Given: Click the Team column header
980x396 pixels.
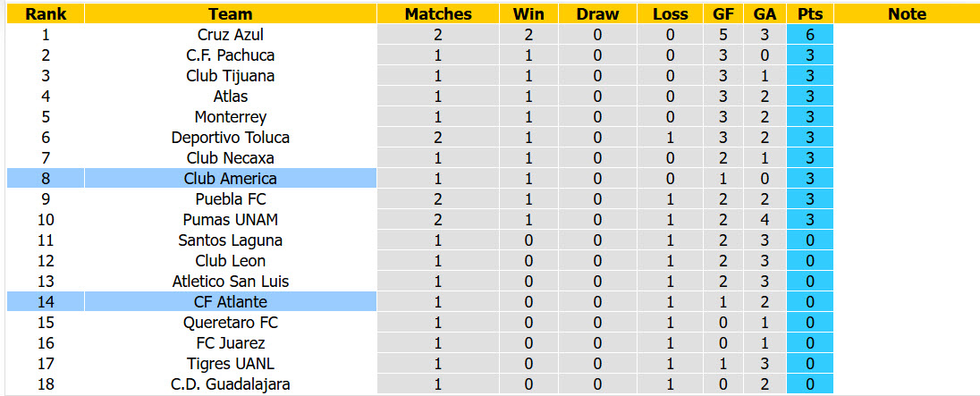Looking at the screenshot, I should point(231,14).
